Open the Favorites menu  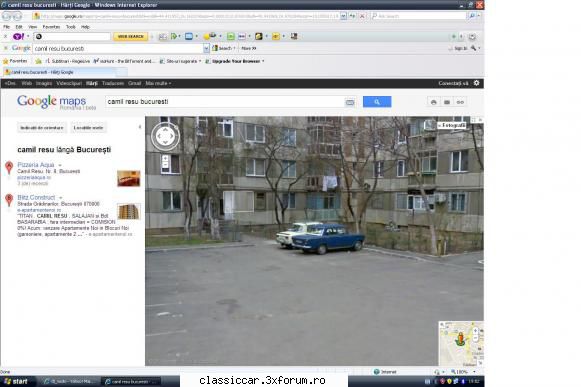pyautogui.click(x=51, y=27)
